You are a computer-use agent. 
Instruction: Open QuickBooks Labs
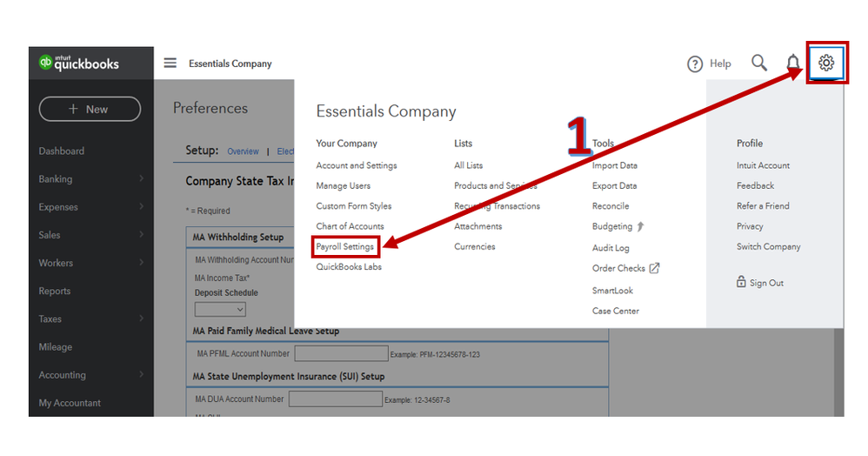pyautogui.click(x=349, y=266)
